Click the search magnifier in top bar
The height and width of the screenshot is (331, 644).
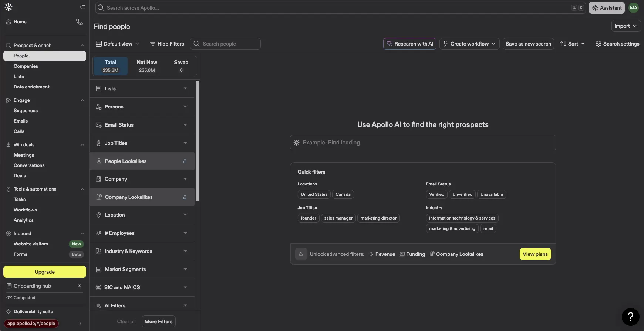coord(101,8)
